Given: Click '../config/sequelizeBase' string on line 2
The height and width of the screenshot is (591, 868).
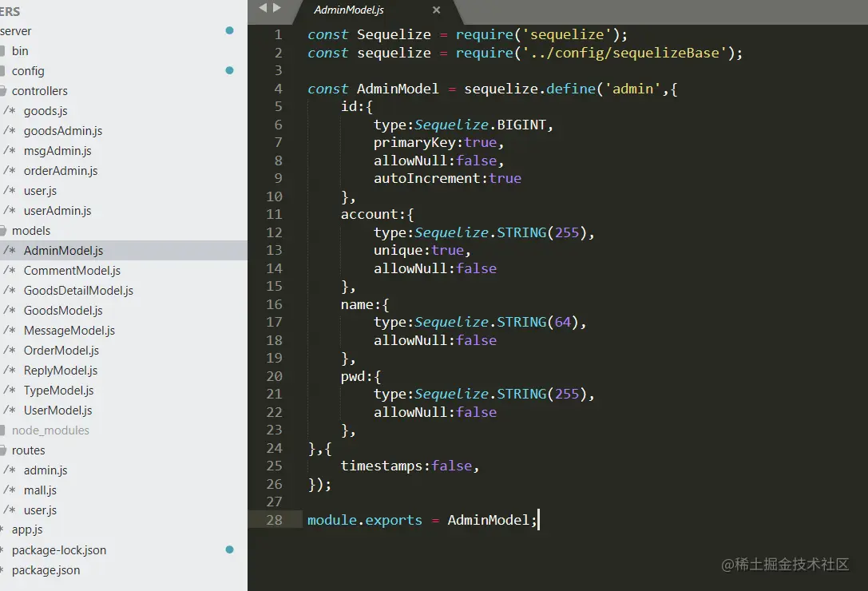Looking at the screenshot, I should coord(625,53).
